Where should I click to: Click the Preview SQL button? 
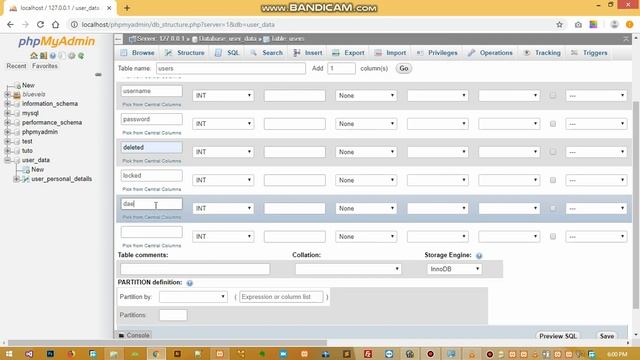[x=558, y=336]
